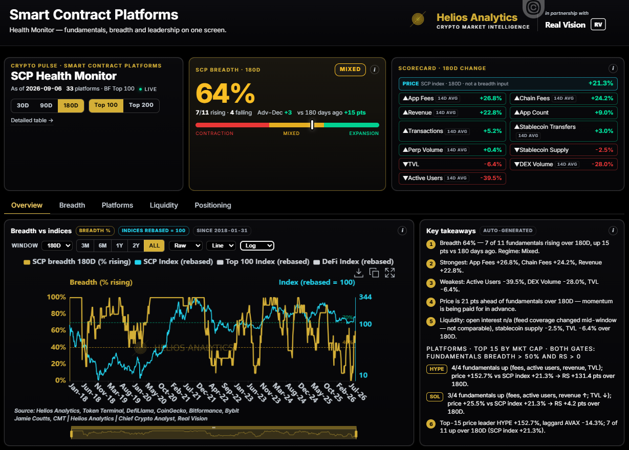Click the SCP Breadth info icon
Viewport: 629px width, 450px height.
374,69
